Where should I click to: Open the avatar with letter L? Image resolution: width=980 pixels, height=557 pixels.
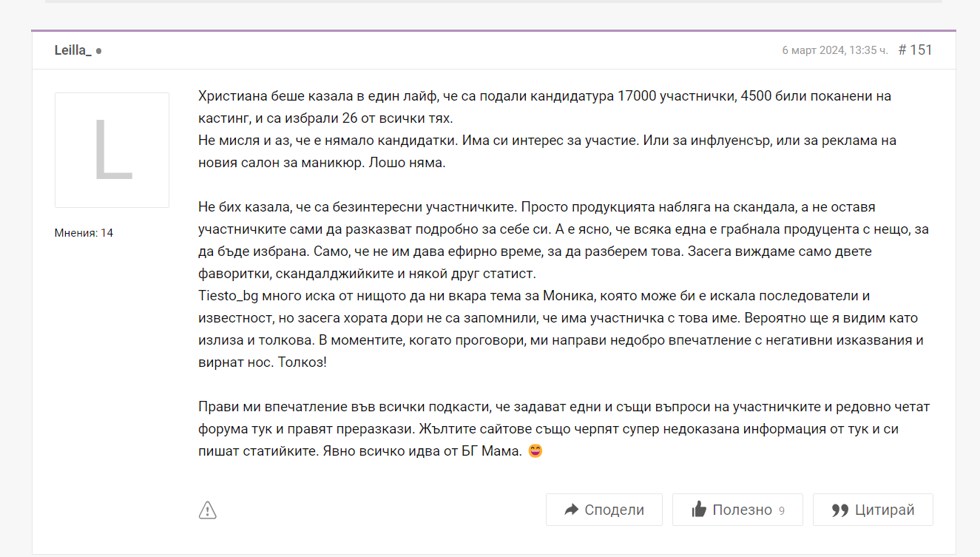tap(112, 150)
